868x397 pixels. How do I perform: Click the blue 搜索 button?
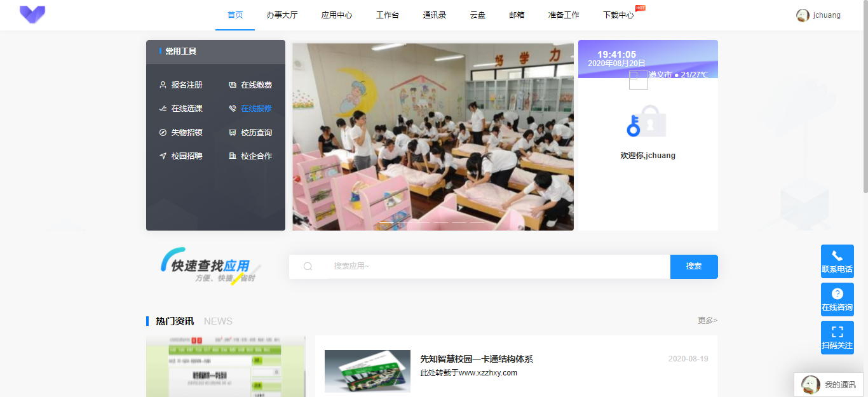[694, 267]
